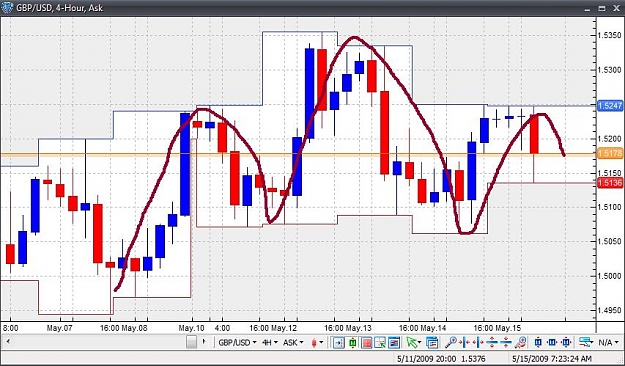Maximize the chart window

(602, 8)
